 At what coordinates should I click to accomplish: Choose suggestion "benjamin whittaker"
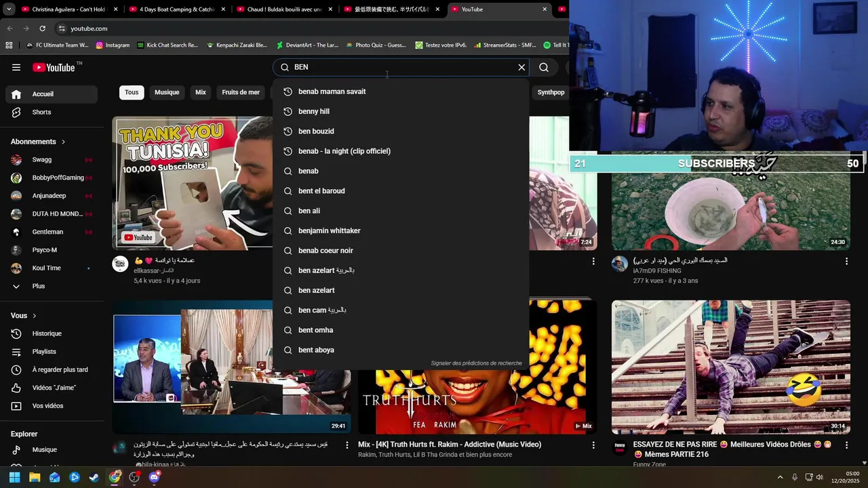(401, 230)
